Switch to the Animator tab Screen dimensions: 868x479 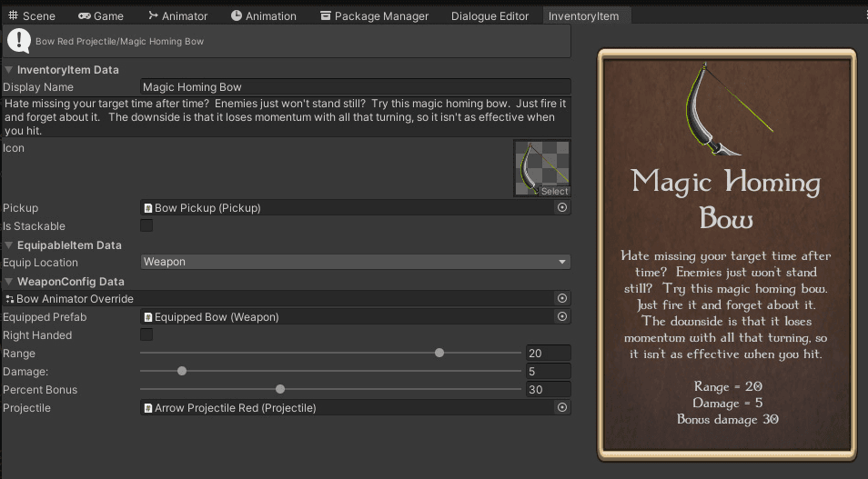[177, 15]
